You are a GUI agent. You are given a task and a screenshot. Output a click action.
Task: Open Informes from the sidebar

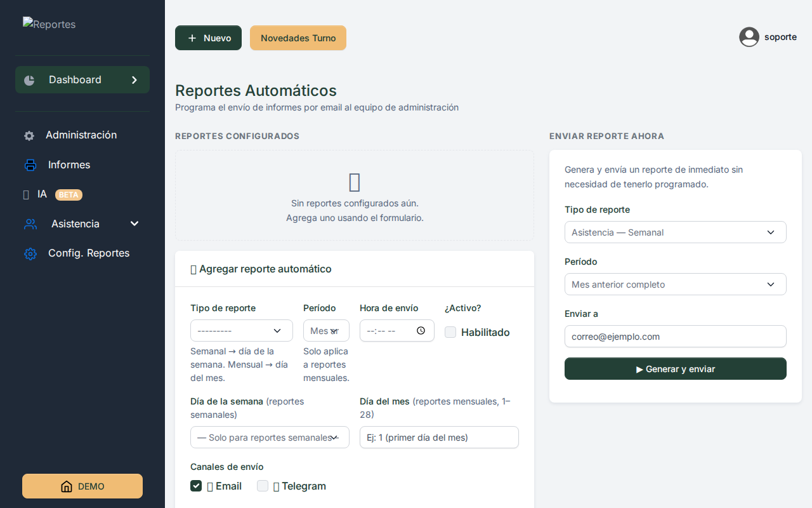tap(82, 165)
